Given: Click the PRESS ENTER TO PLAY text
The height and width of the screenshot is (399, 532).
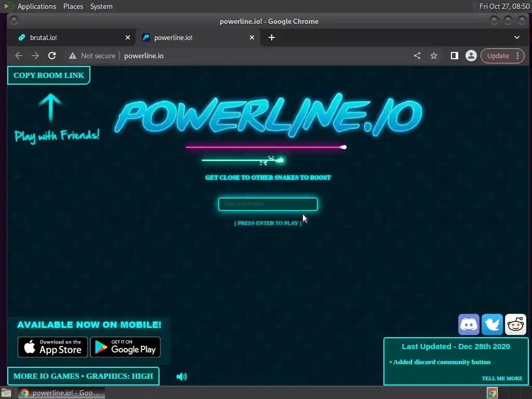Looking at the screenshot, I should pyautogui.click(x=268, y=223).
